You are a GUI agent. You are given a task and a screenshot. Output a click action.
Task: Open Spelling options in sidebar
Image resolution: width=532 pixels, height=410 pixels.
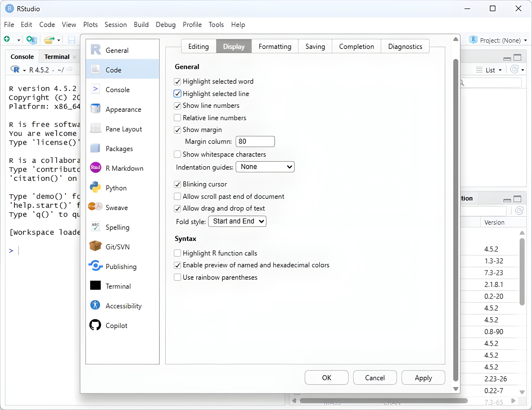[117, 227]
